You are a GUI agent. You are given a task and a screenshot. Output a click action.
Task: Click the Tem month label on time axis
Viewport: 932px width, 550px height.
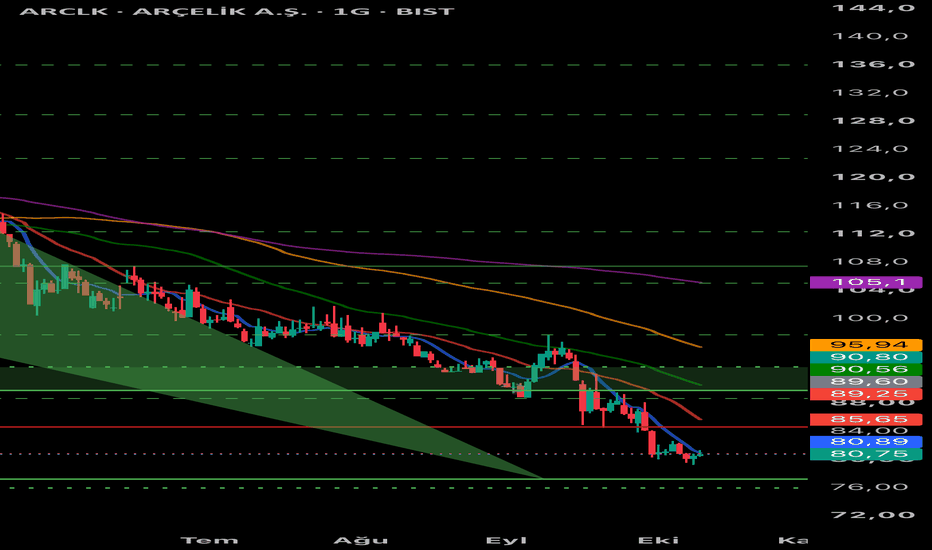[209, 540]
